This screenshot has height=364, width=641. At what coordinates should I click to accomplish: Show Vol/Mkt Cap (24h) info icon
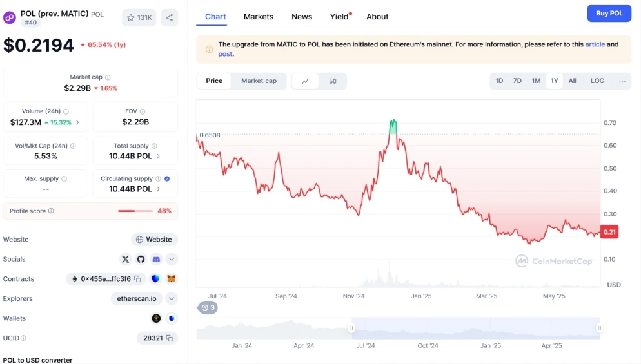tap(73, 146)
